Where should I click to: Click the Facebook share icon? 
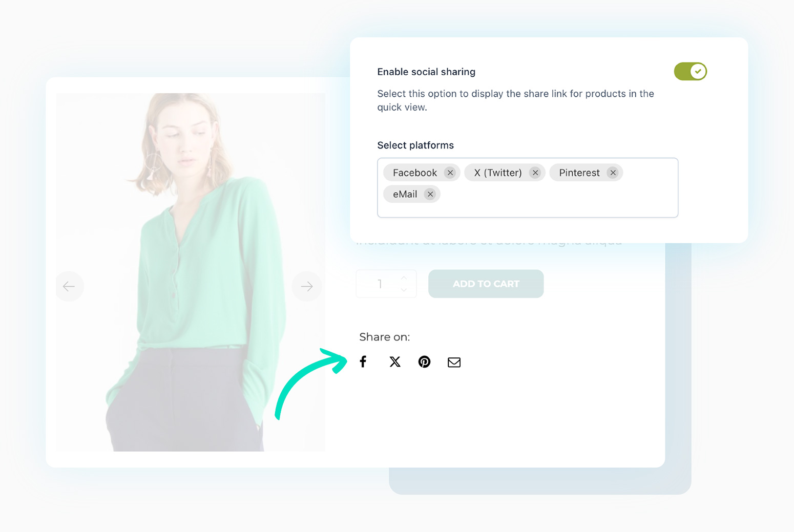click(363, 361)
